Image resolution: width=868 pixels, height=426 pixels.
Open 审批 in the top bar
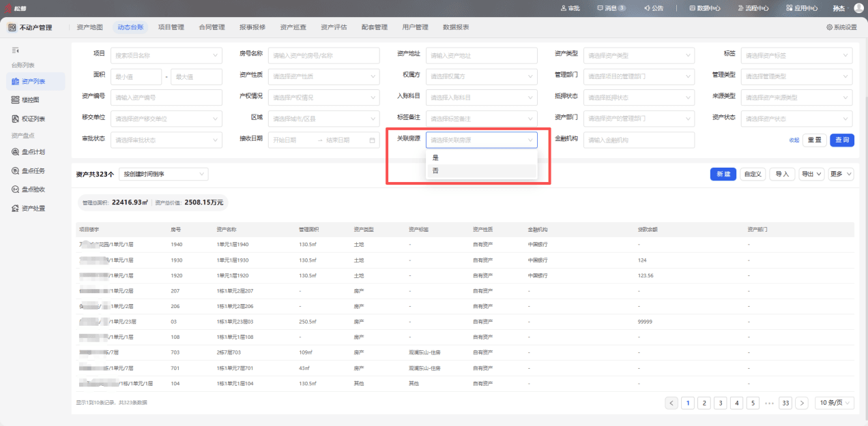tap(569, 8)
